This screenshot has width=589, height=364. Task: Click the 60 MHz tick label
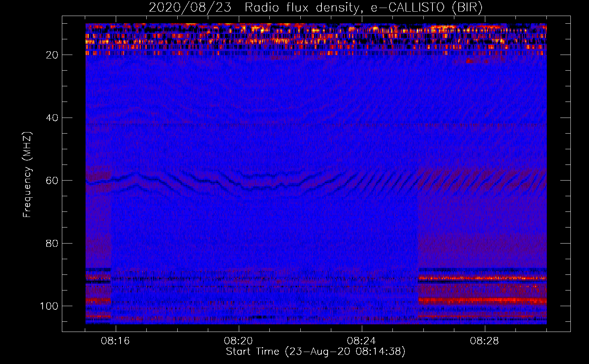pyautogui.click(x=52, y=181)
